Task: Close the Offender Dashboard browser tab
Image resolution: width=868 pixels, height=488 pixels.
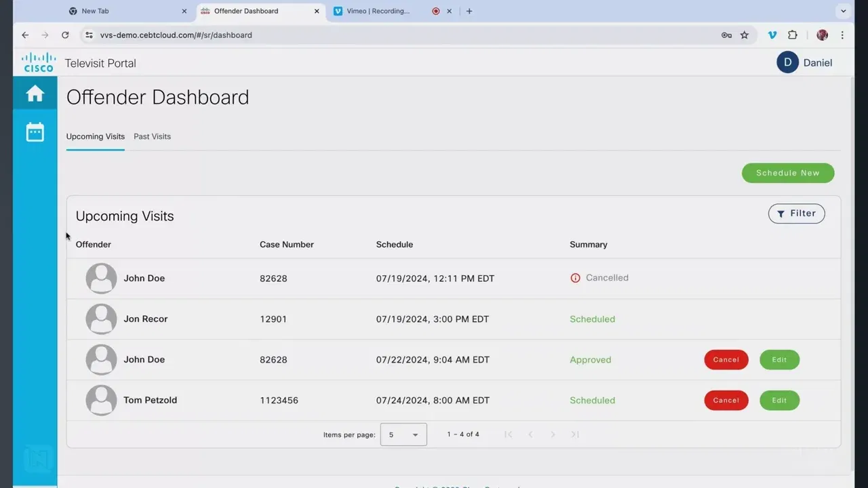Action: [317, 11]
